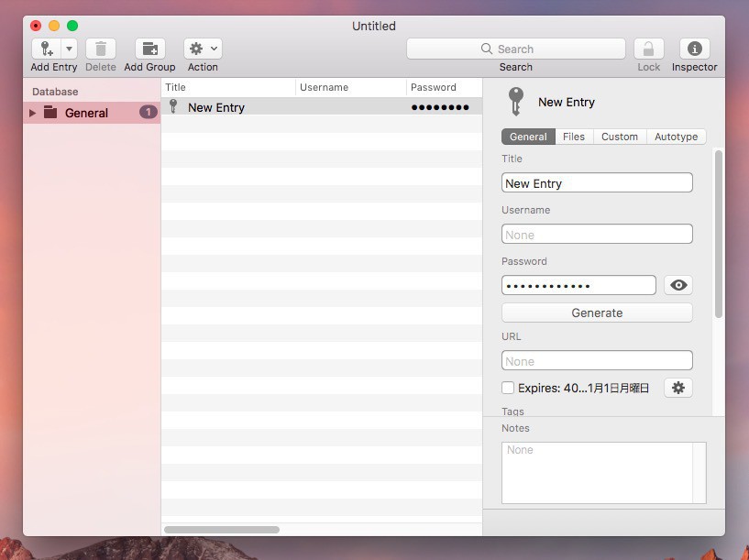Click the Add Entry key icon
This screenshot has height=560, width=749.
(x=46, y=49)
